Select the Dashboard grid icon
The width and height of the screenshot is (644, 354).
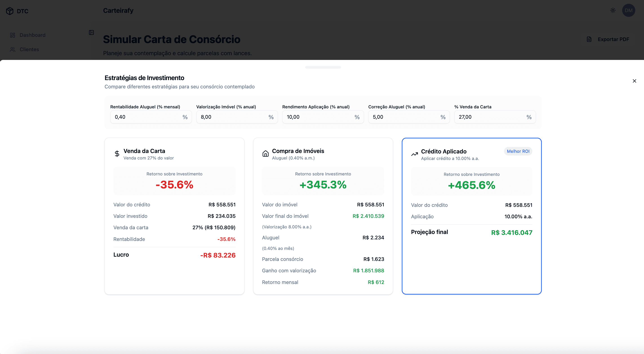pos(13,35)
